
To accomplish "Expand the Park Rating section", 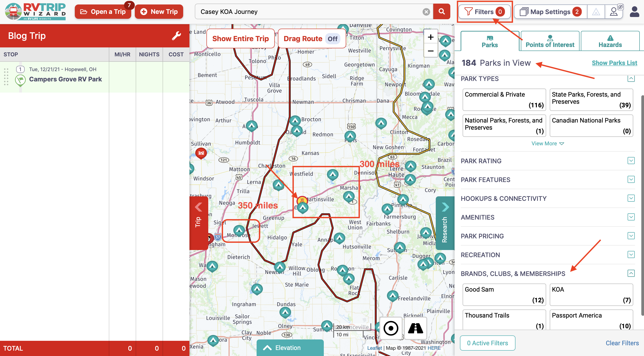I will tap(631, 161).
